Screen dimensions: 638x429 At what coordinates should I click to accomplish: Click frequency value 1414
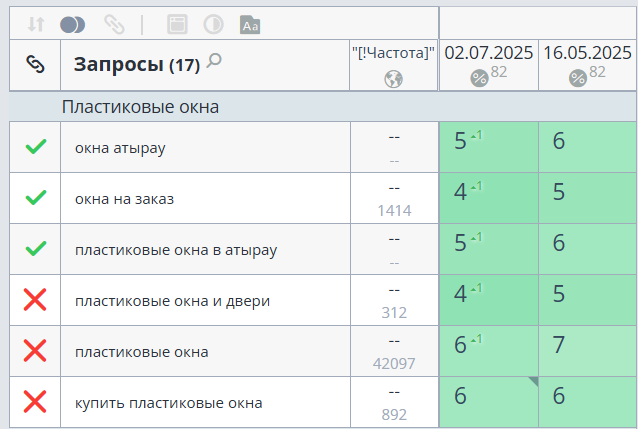click(394, 210)
